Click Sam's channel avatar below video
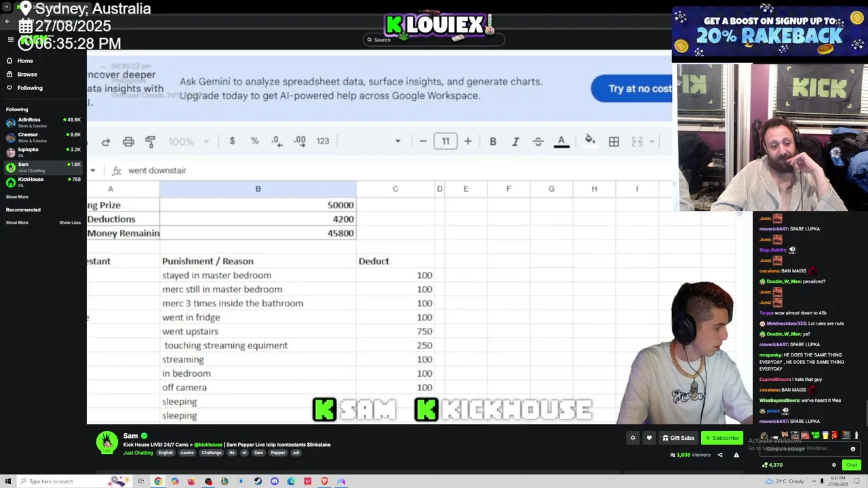This screenshot has width=868, height=488. coord(106,443)
